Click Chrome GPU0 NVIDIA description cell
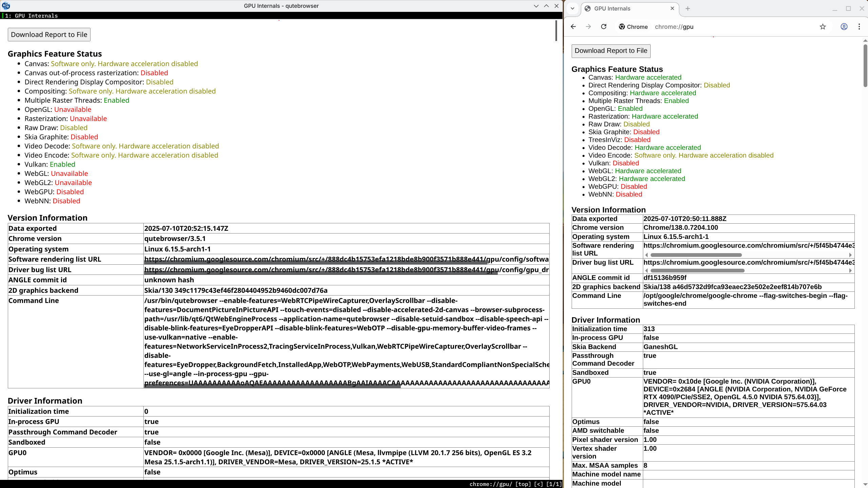The height and width of the screenshot is (488, 868). 748,397
